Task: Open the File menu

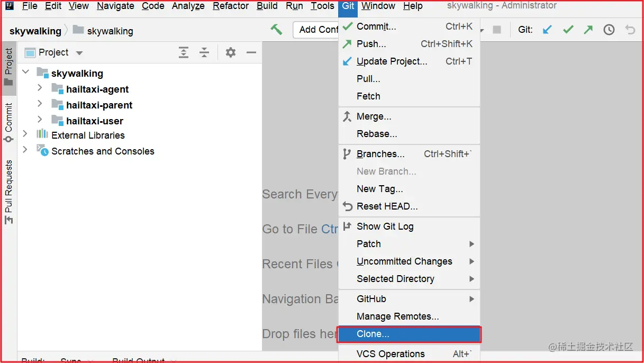Action: tap(30, 6)
